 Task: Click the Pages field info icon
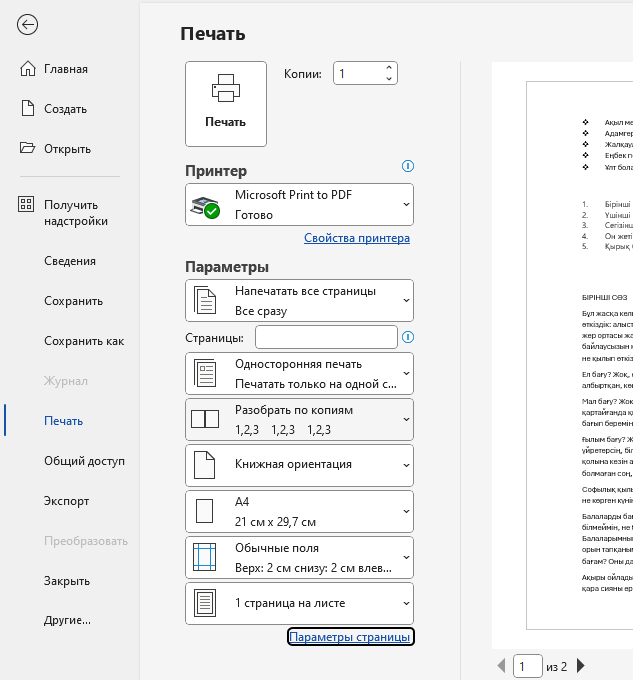(407, 337)
